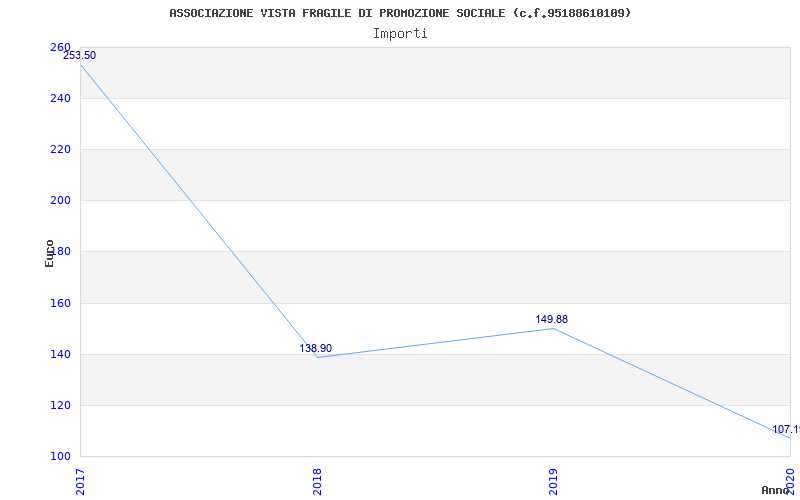Click the 100 y-axis tick label
This screenshot has width=800, height=500.
click(60, 456)
